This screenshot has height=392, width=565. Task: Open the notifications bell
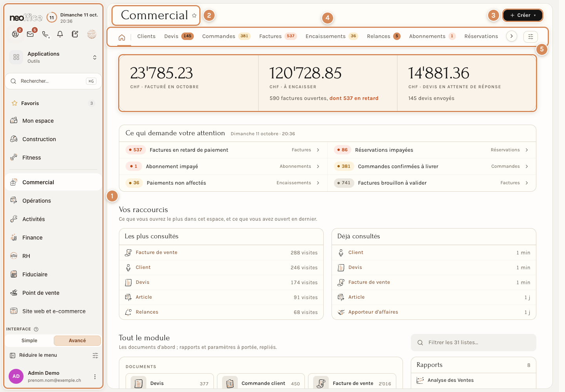click(60, 34)
